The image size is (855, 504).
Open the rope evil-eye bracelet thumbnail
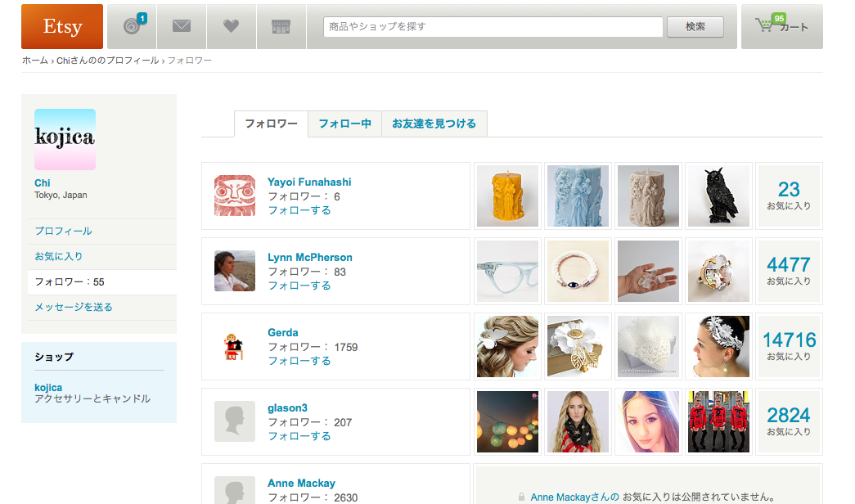click(578, 271)
